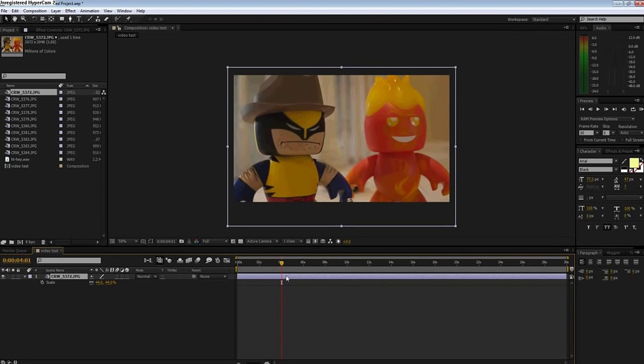
Task: Select the Pan Behind anchor tool
Action: (51, 19)
